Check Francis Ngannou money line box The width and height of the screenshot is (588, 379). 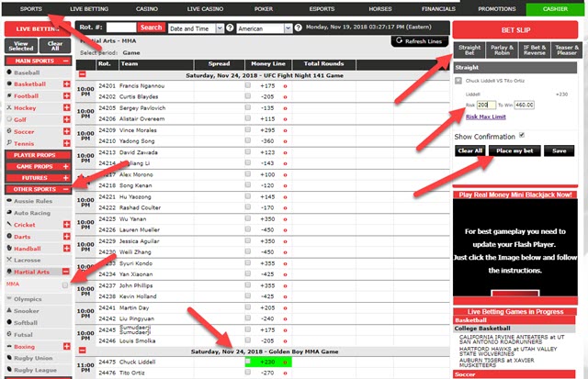point(247,85)
